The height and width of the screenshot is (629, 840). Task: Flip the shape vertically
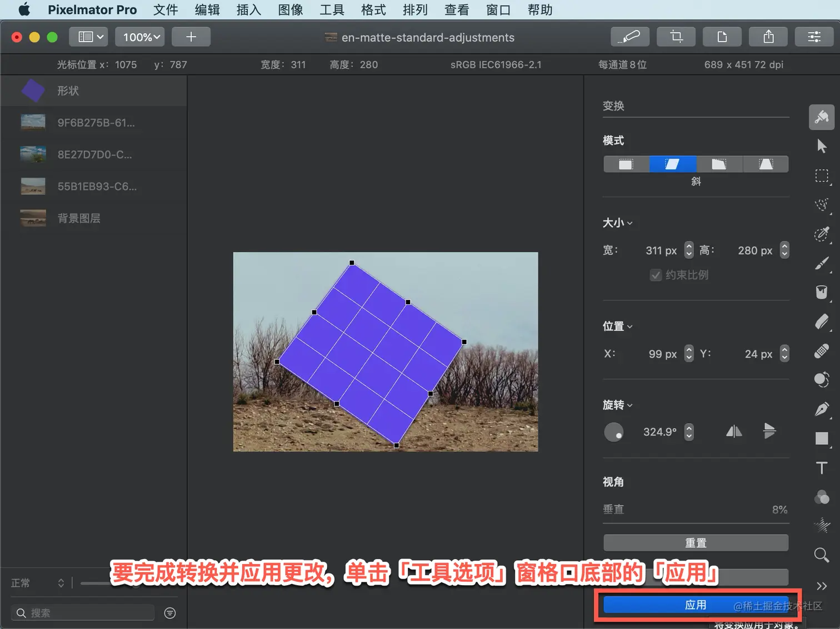[x=769, y=431]
